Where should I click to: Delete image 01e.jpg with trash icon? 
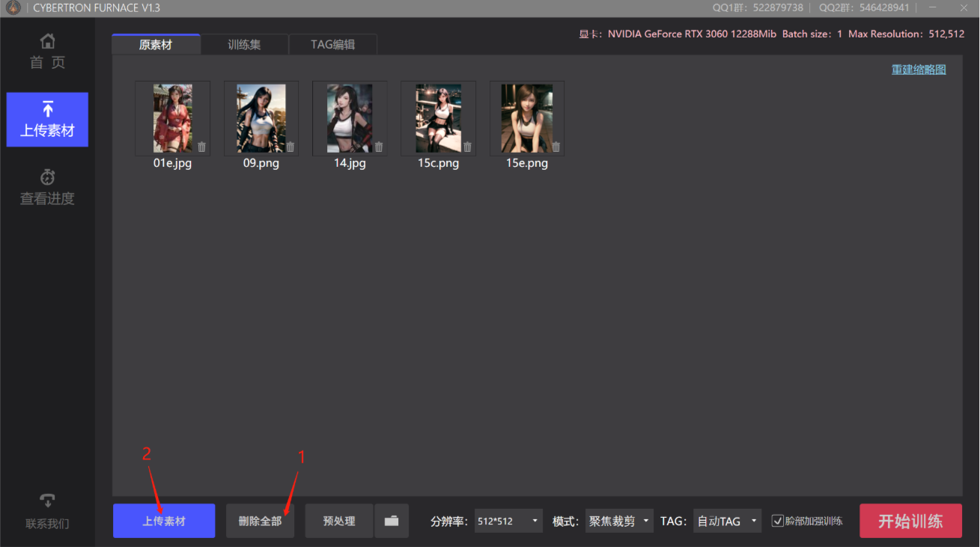point(201,147)
